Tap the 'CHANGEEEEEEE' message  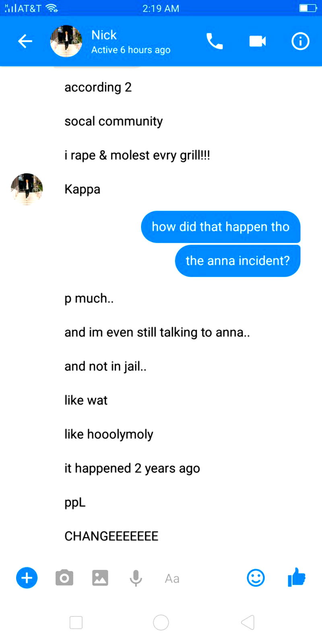[x=111, y=536]
